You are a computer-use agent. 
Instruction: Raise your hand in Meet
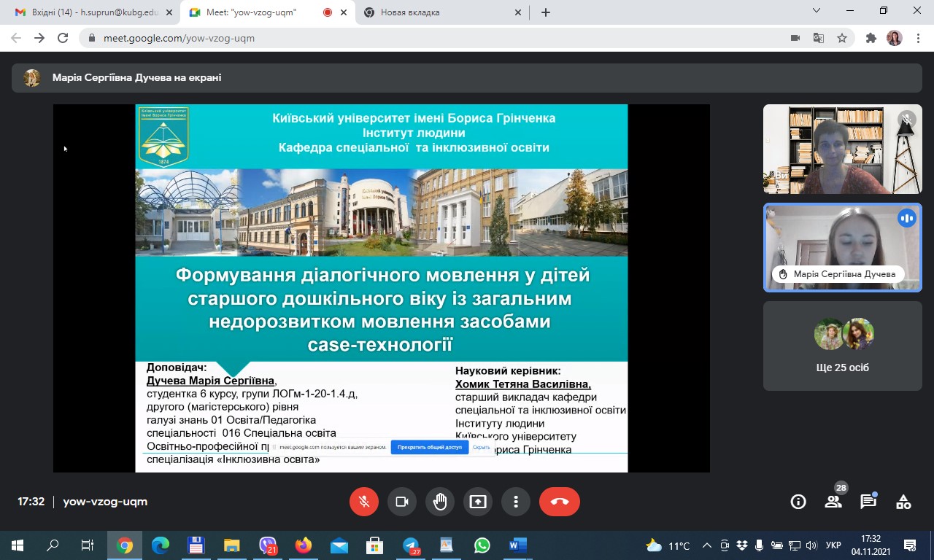point(440,501)
